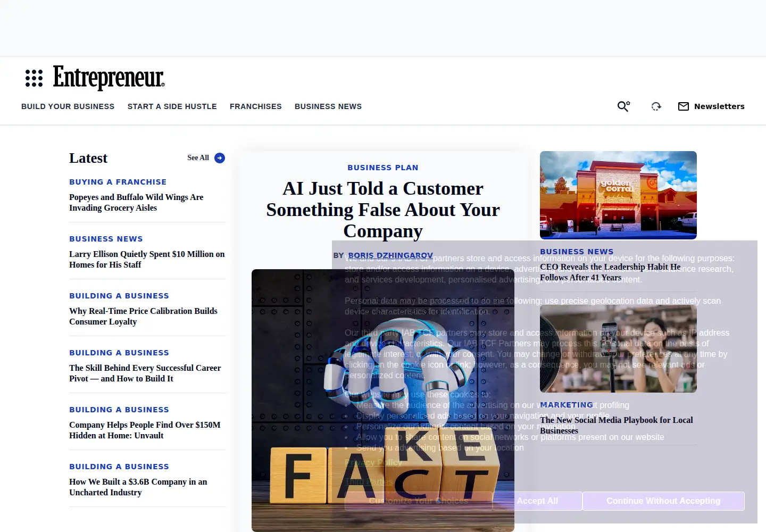Screen dimensions: 766x532
Task: Click the circular refresh arrows icon
Action: tap(656, 106)
